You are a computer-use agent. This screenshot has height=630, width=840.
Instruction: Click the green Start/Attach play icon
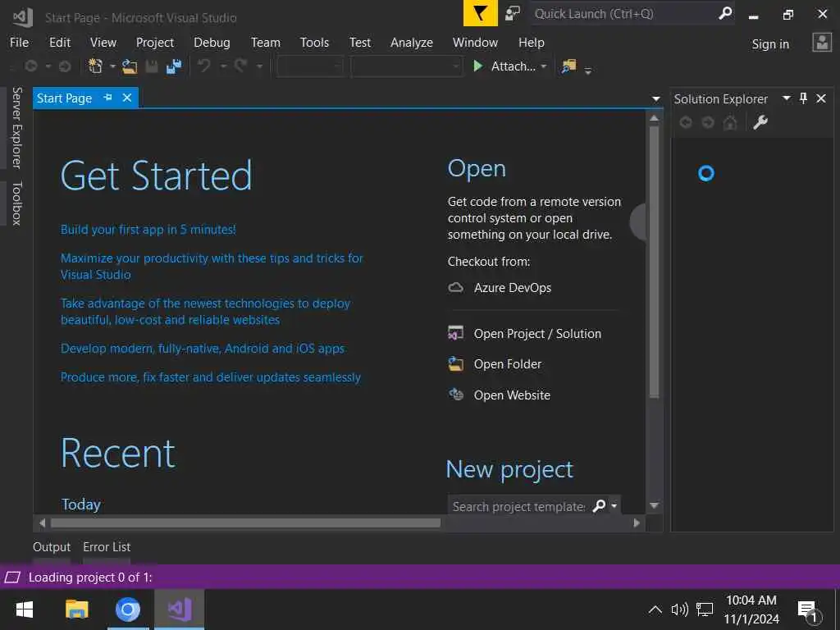(x=478, y=66)
